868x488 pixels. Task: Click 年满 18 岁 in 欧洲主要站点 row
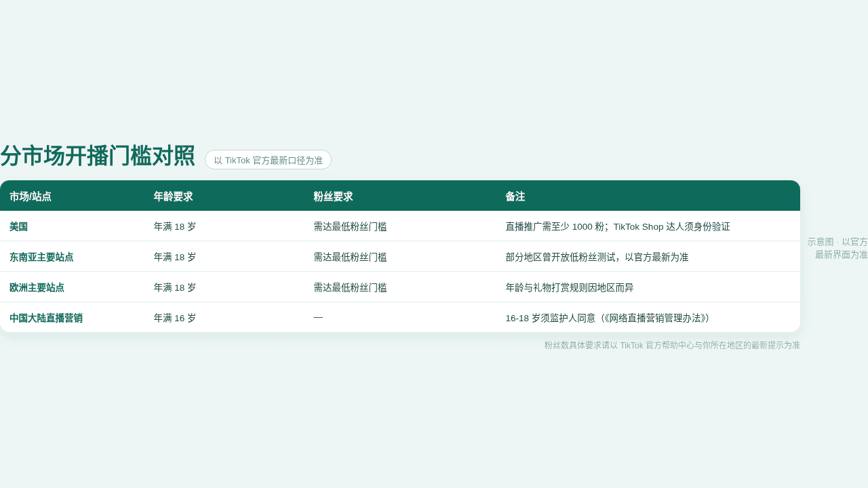[x=175, y=287]
